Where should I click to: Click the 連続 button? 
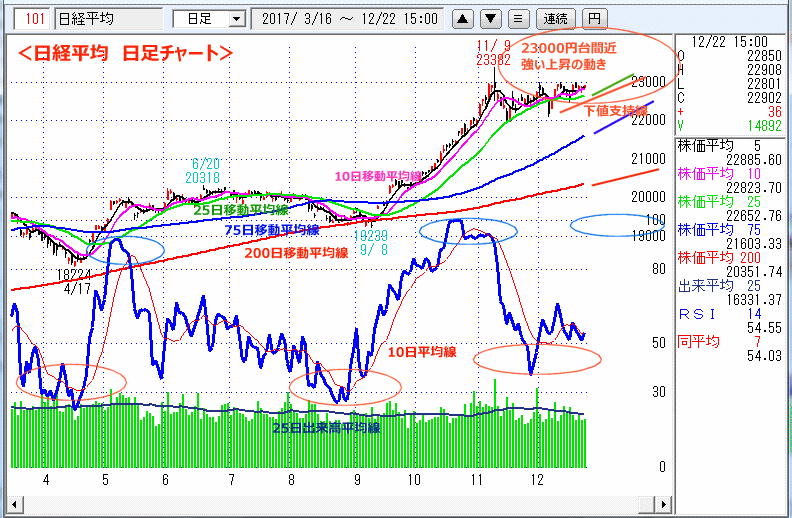(x=555, y=19)
